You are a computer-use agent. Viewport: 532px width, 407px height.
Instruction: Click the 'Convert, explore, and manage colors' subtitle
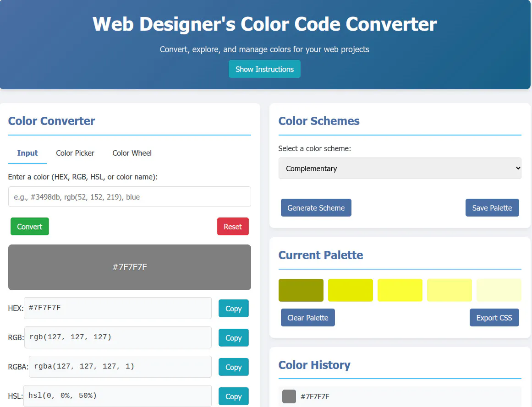(264, 49)
